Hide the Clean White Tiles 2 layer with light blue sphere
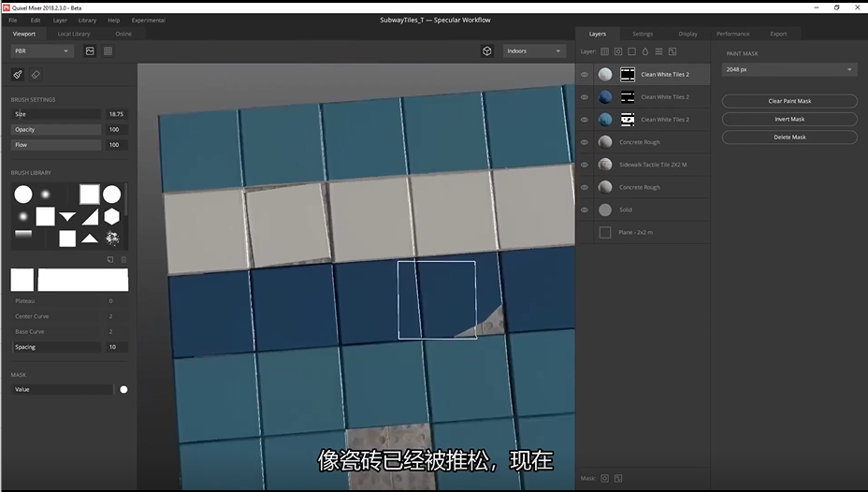The height and width of the screenshot is (492, 868). [x=584, y=120]
